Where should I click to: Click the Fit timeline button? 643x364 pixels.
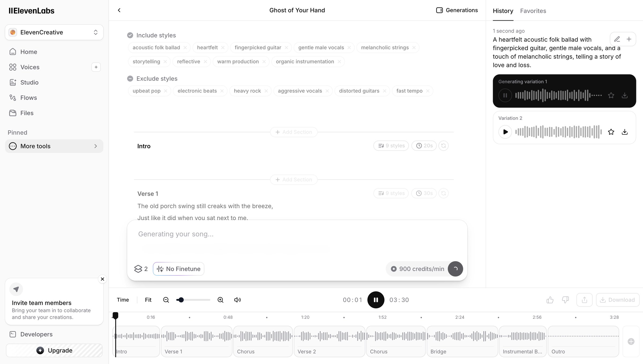[148, 300]
